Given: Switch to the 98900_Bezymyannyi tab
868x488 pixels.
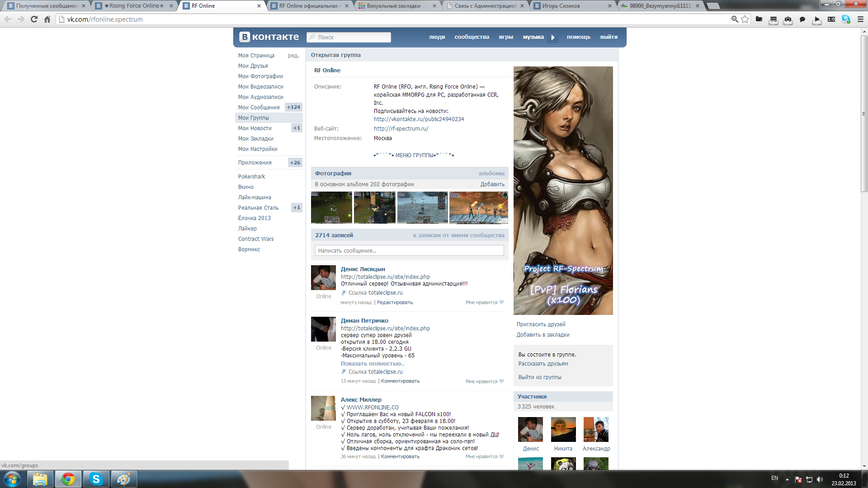Looking at the screenshot, I should pos(660,6).
